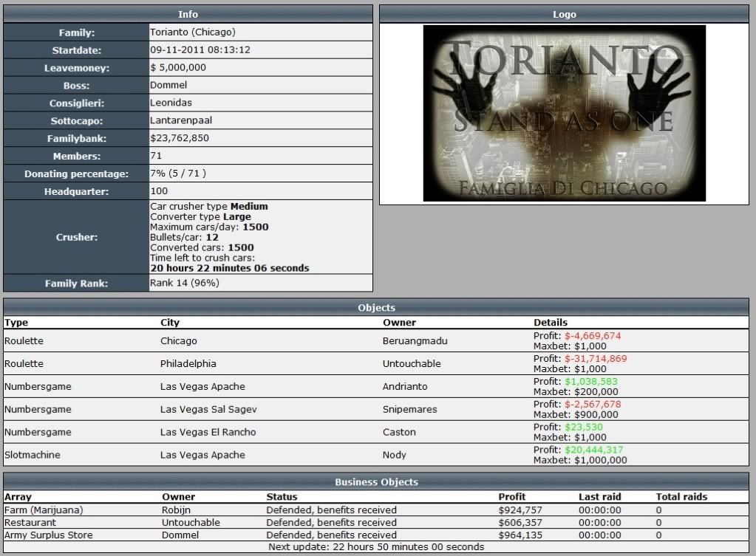This screenshot has height=556, width=756.
Task: Click the Objects section header
Action: click(376, 307)
